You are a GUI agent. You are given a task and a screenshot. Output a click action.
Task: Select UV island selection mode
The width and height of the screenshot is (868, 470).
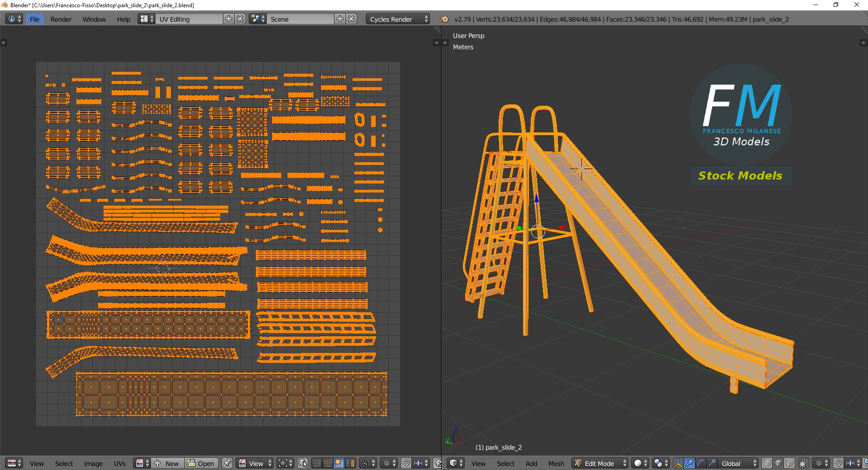[350, 463]
